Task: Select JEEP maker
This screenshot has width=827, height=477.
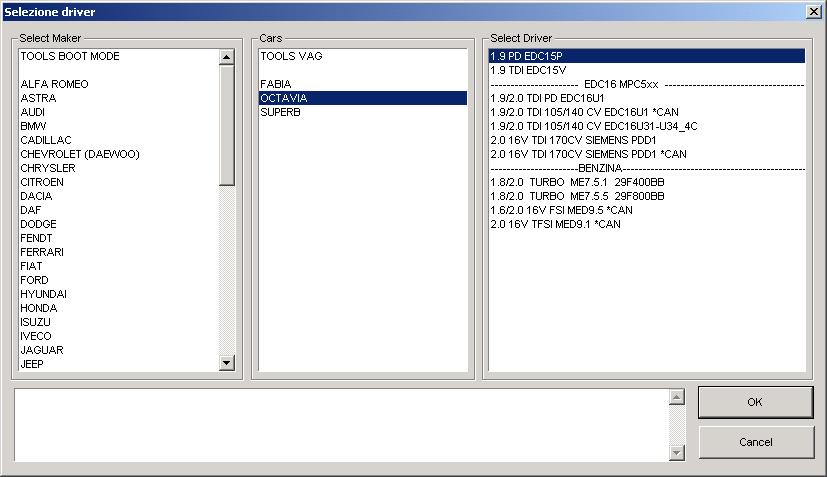Action: click(x=119, y=364)
